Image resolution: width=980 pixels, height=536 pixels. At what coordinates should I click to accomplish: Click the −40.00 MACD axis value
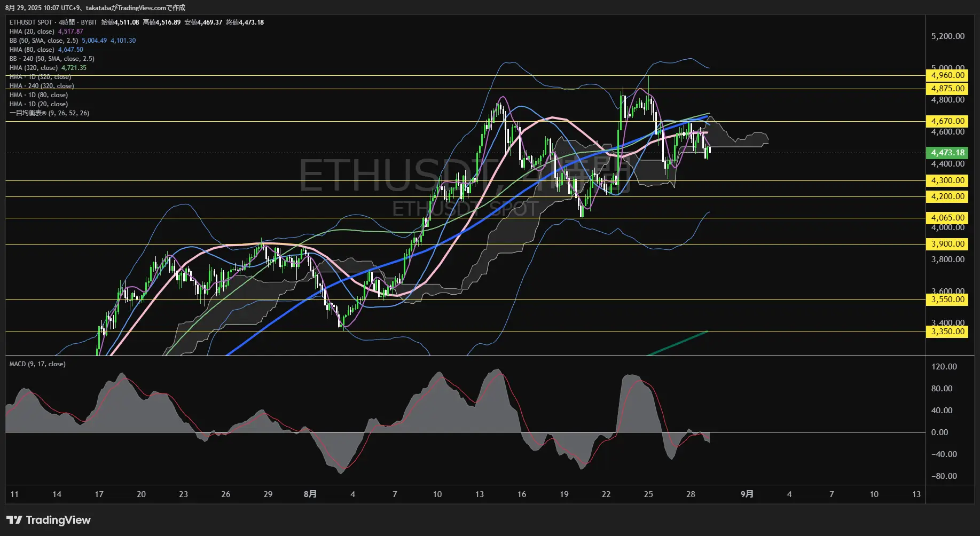coord(944,454)
